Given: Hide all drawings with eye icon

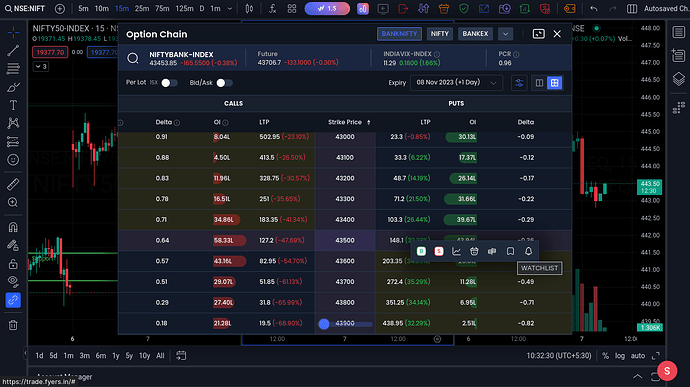Looking at the screenshot, I should tap(13, 281).
